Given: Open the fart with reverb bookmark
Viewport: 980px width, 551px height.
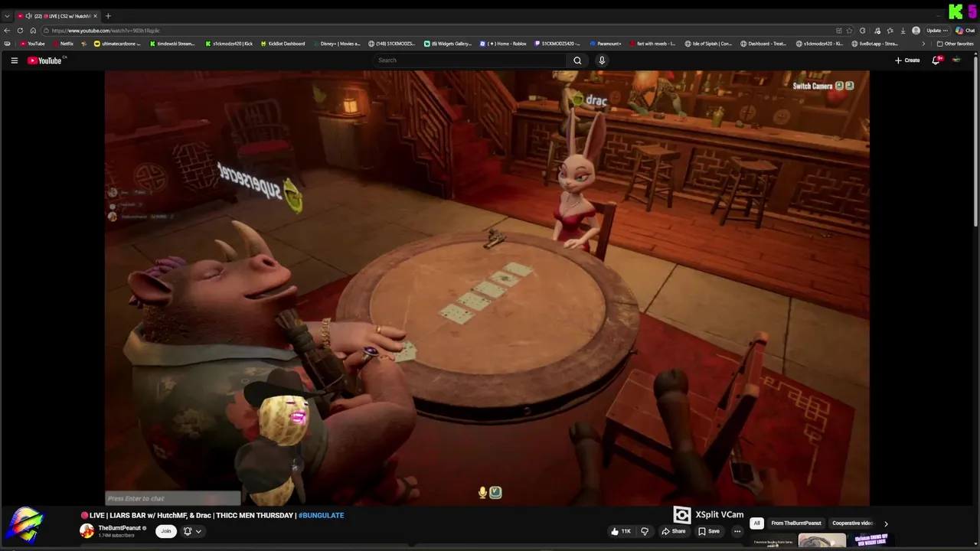Looking at the screenshot, I should 652,44.
